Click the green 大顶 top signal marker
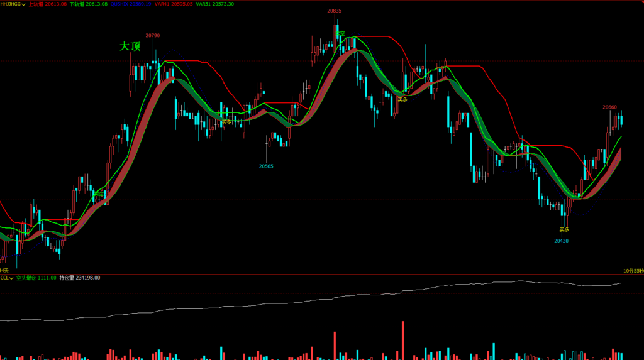This screenshot has height=360, width=644. pyautogui.click(x=130, y=46)
